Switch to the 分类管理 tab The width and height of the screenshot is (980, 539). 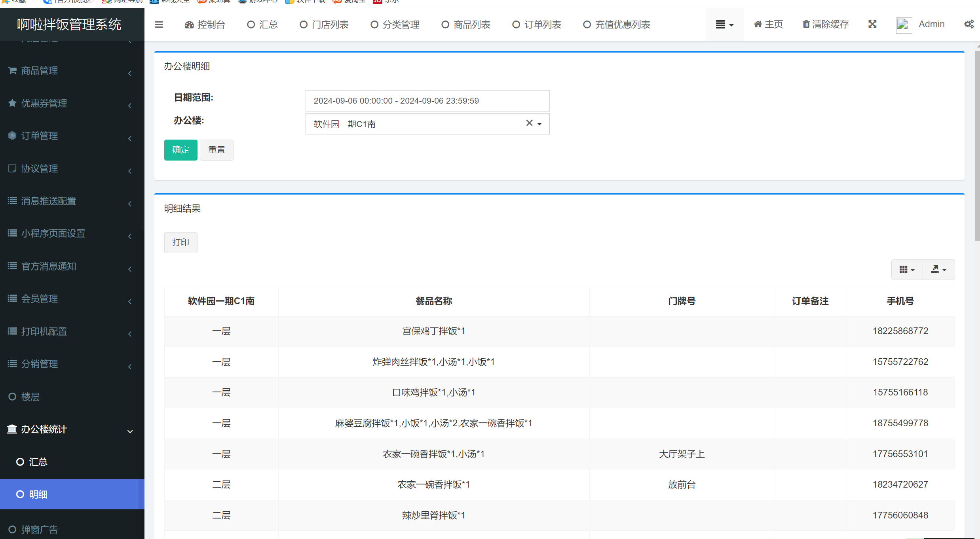[395, 25]
